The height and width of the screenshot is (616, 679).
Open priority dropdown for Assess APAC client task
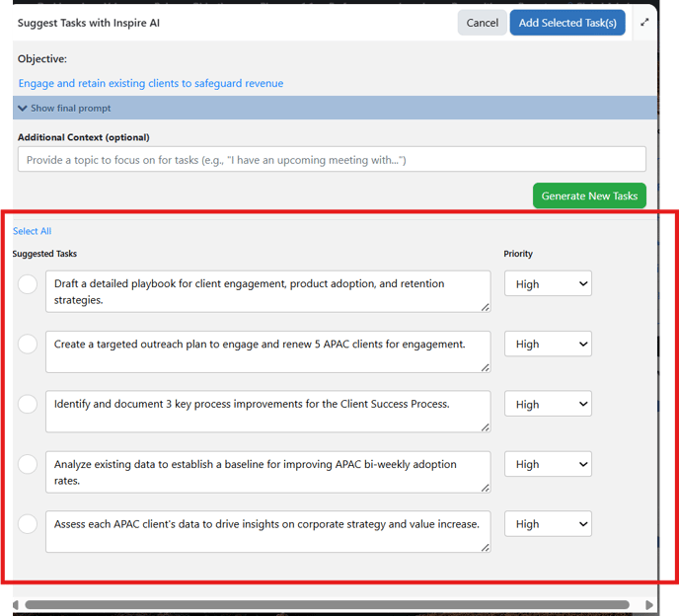click(x=548, y=524)
